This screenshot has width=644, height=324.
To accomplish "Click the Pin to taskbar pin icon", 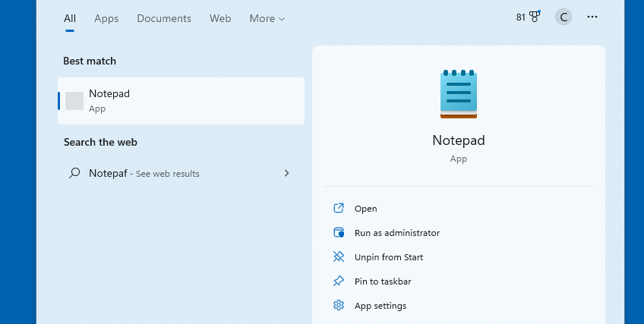I will click(339, 281).
